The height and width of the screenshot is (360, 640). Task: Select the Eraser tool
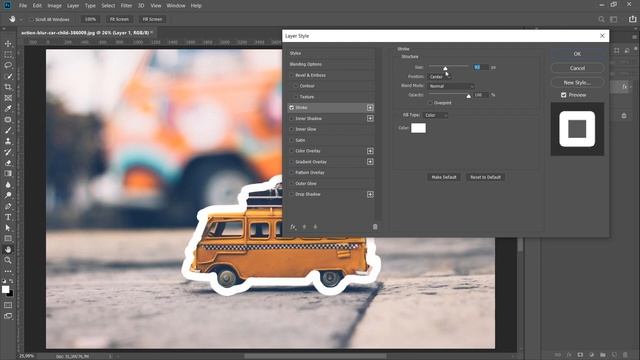8,163
